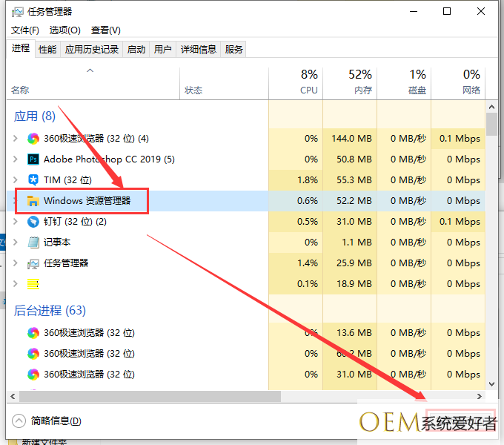Switch to the 性能 tab
Screen dimensions: 504x445
pyautogui.click(x=47, y=49)
